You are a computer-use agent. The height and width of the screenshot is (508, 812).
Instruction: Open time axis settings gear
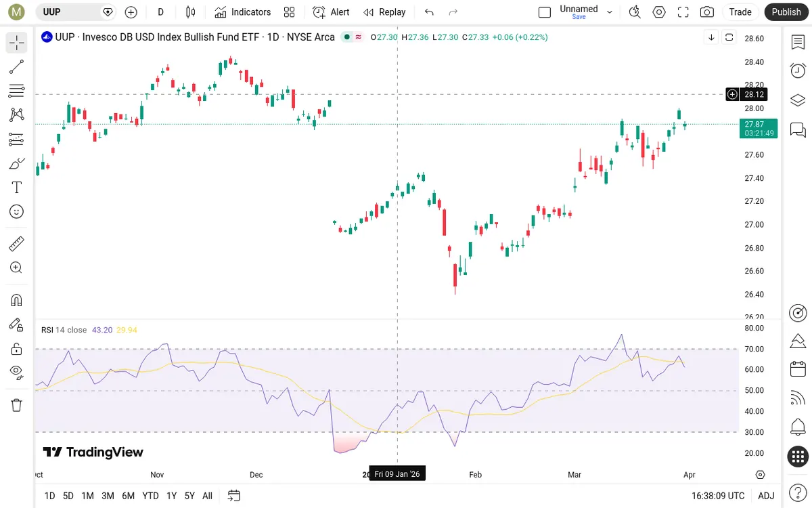(x=761, y=475)
